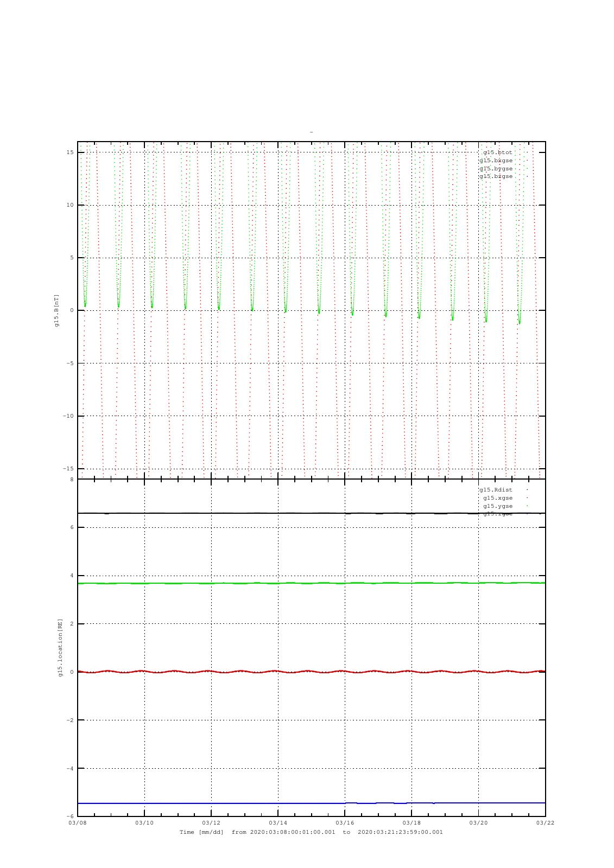This screenshot has height=868, width=614.
Task: Click the g15.Rdist legend entry
Action: point(496,490)
